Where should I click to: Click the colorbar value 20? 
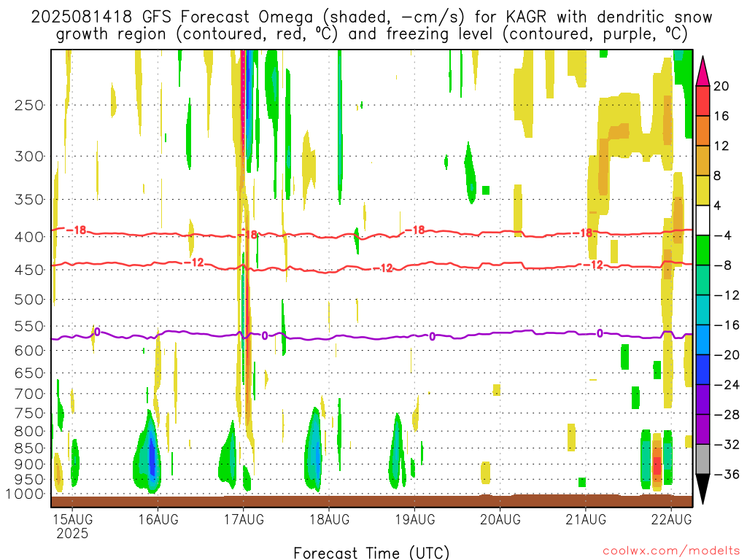(721, 86)
